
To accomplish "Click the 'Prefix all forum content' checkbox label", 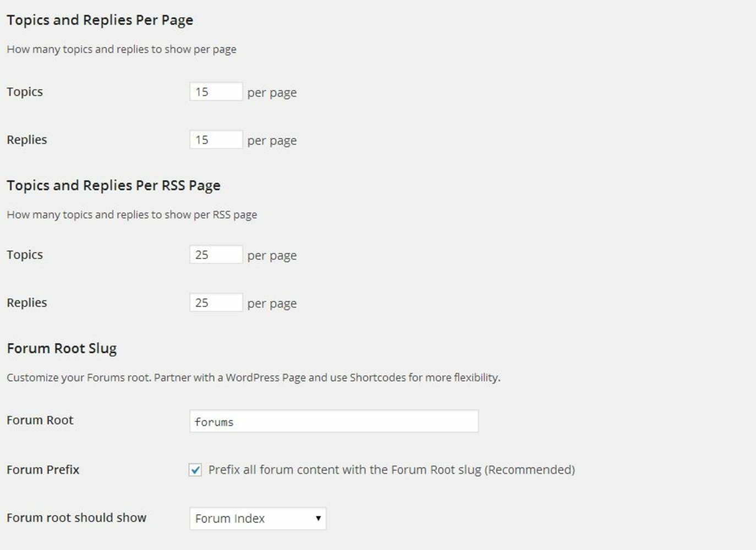I will coord(391,470).
